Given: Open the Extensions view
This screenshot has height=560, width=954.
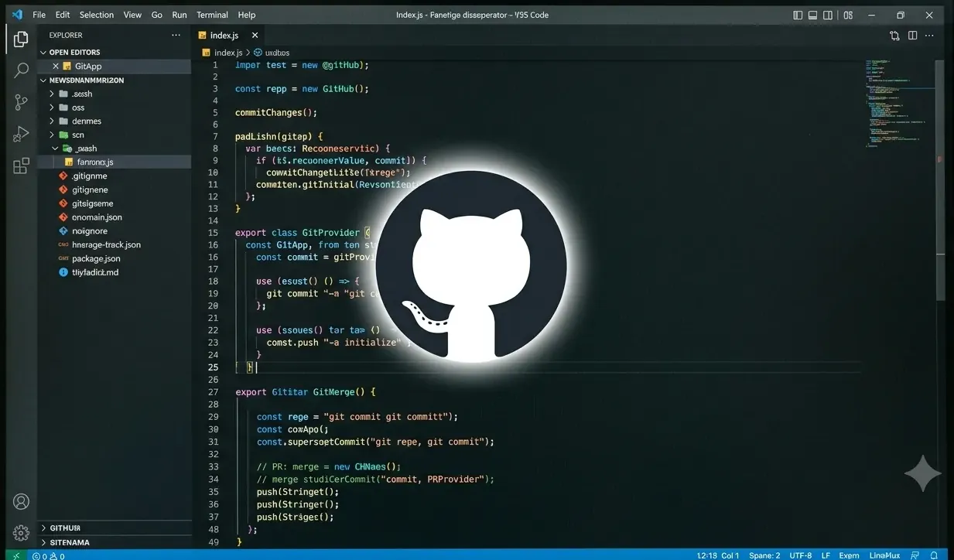Looking at the screenshot, I should [x=21, y=166].
